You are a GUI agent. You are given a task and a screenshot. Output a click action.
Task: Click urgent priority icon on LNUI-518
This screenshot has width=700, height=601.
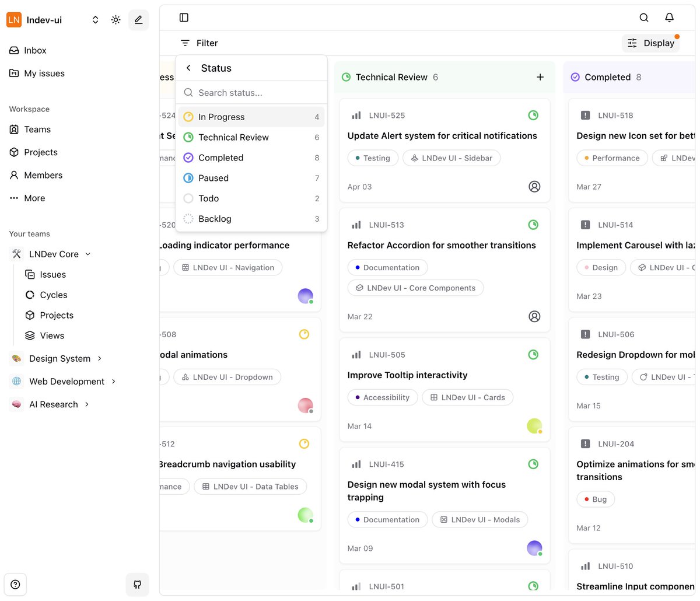coord(586,116)
